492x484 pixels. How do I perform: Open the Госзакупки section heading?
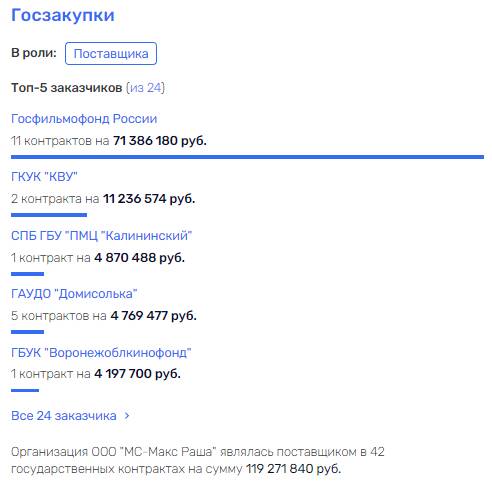pos(63,15)
